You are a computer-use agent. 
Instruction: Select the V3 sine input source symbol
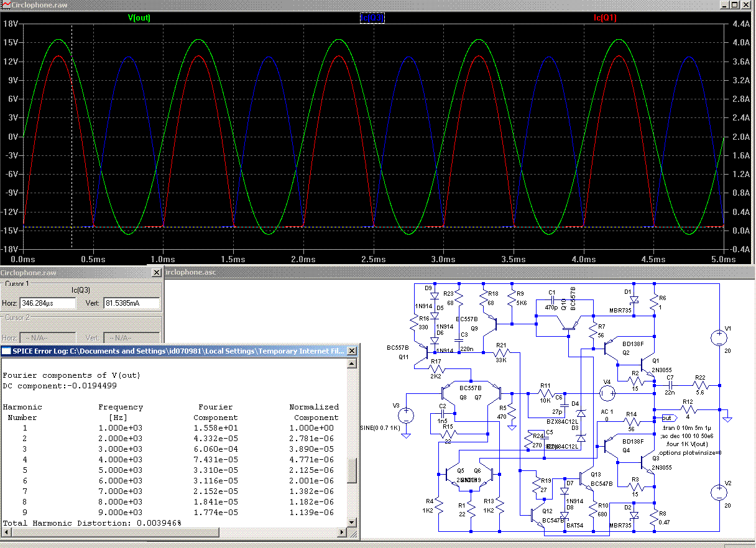[406, 415]
